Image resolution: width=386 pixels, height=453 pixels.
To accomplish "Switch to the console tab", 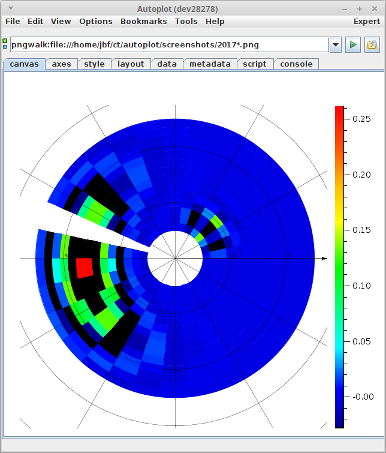I will [296, 64].
